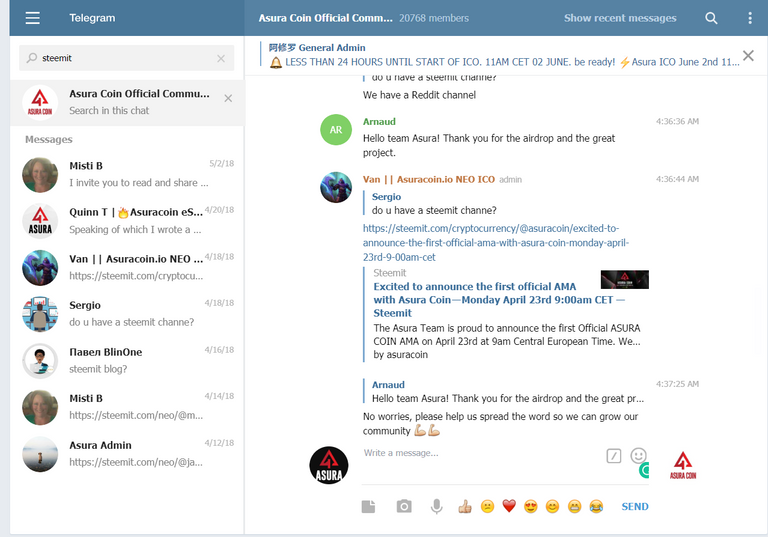Open Misti B result from 4/14/18

[127, 407]
